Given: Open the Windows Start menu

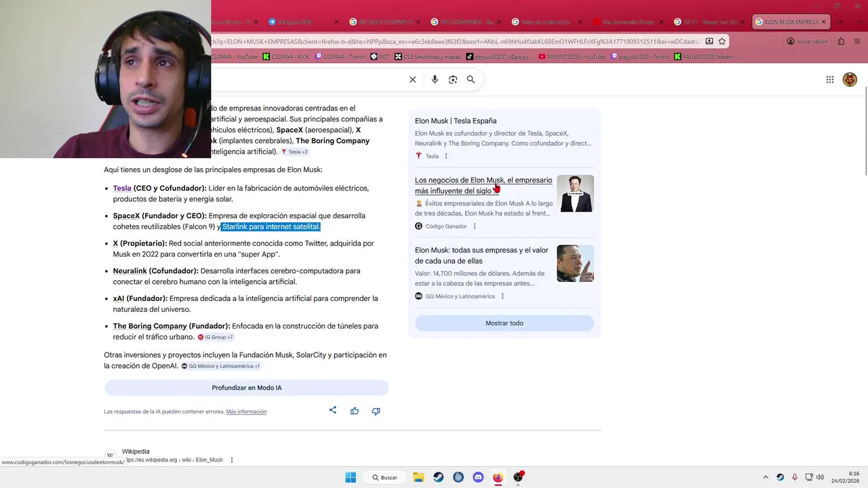Looking at the screenshot, I should tap(351, 477).
